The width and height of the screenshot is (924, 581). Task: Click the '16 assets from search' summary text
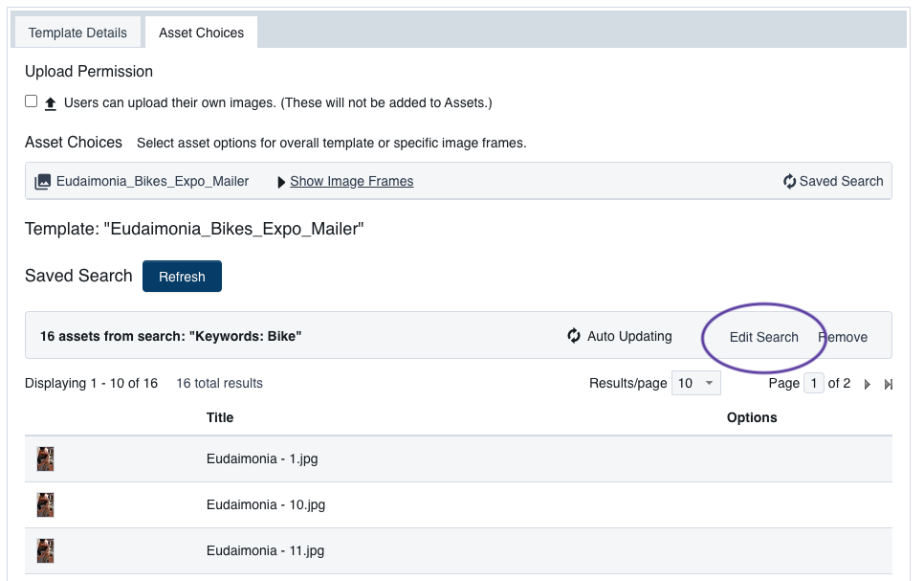pyautogui.click(x=171, y=336)
